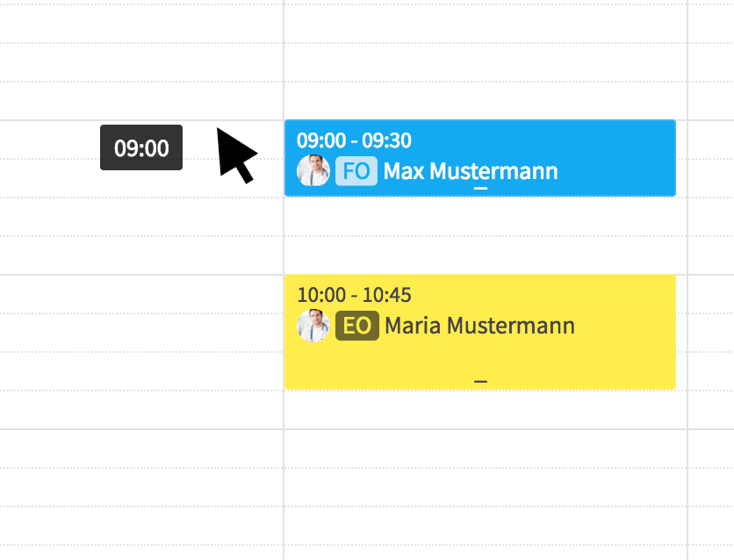
Task: Click the FO badge on the blue appointment
Action: [x=356, y=171]
